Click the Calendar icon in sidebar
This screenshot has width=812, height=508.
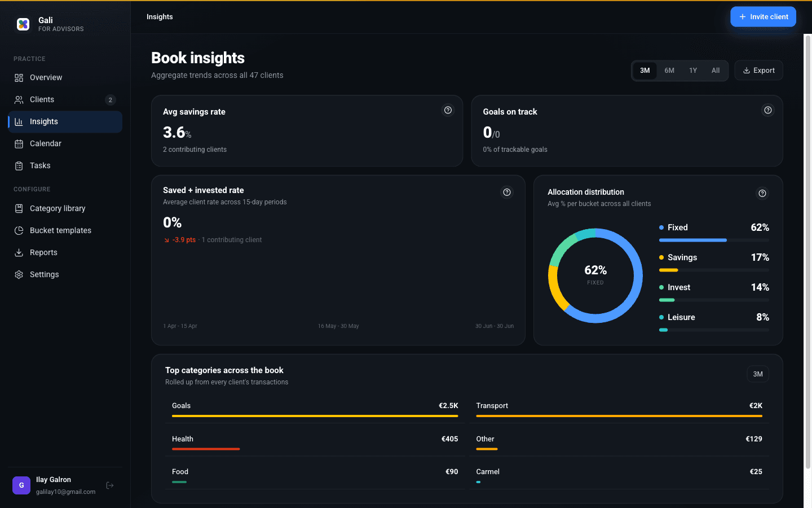click(x=19, y=144)
